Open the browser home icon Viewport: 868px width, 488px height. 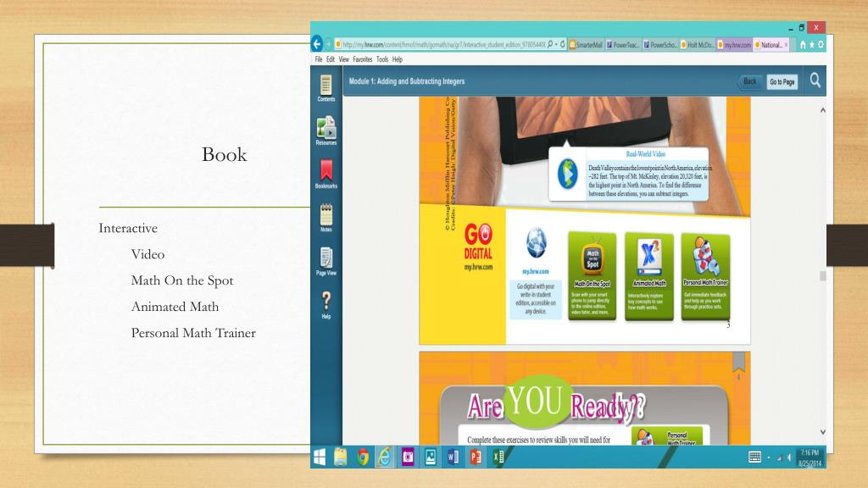[x=803, y=45]
